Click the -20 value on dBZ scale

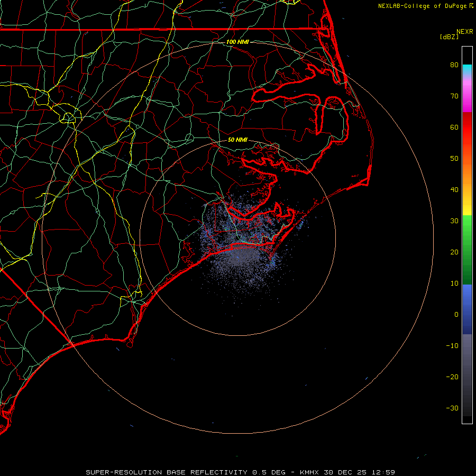tap(452, 377)
